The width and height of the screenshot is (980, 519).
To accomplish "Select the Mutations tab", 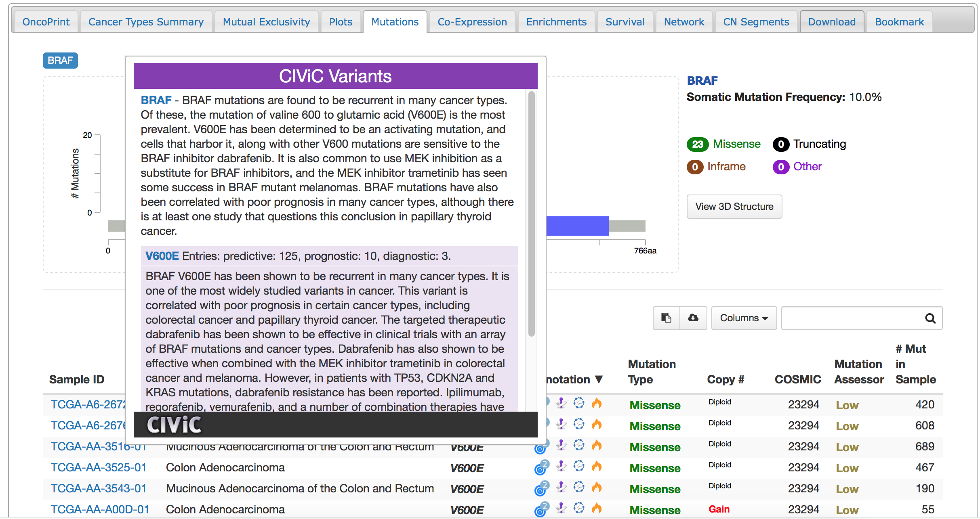I will click(x=395, y=22).
